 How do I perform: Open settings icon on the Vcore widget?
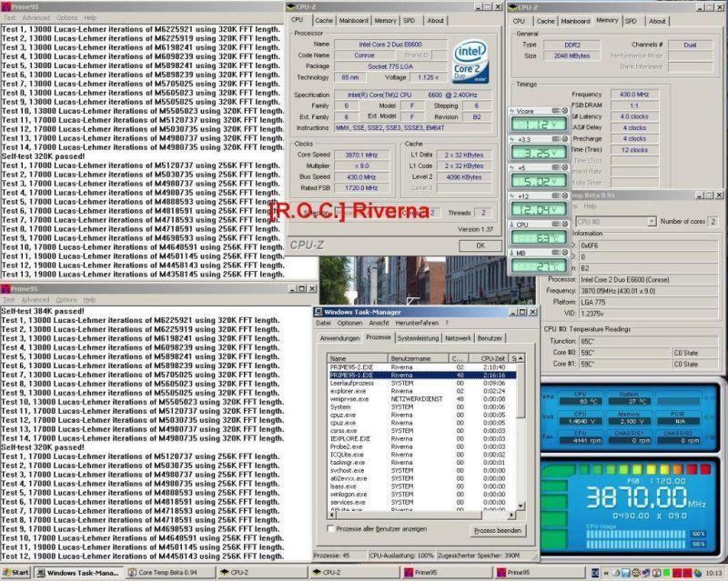pyautogui.click(x=556, y=111)
